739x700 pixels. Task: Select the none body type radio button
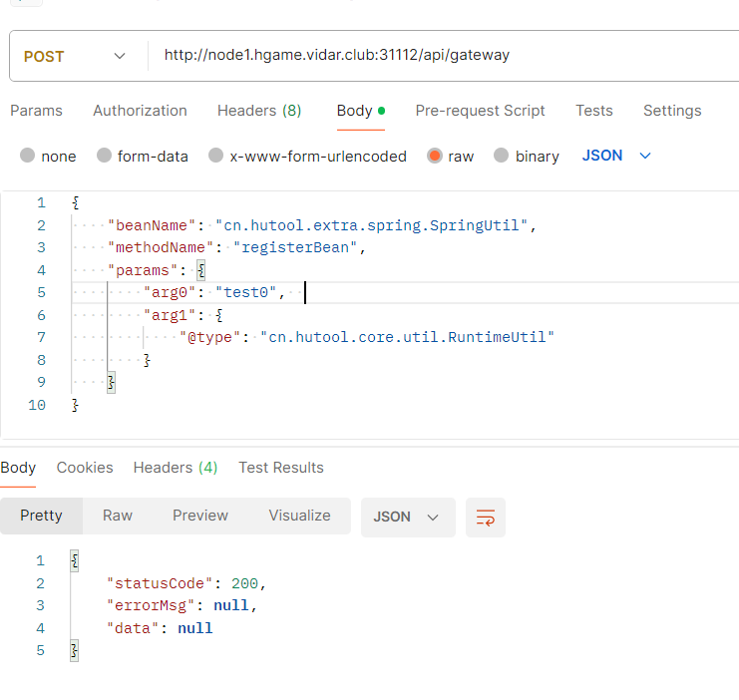(28, 156)
